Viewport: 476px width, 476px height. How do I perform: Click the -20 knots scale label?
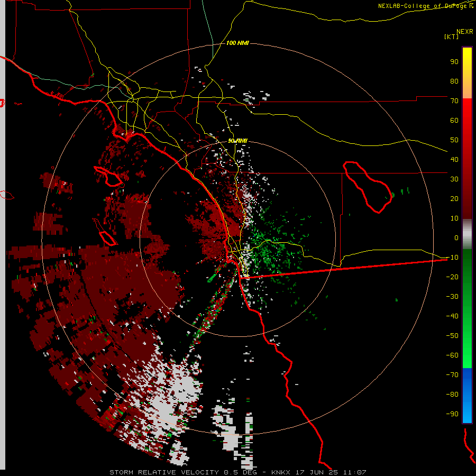452,277
